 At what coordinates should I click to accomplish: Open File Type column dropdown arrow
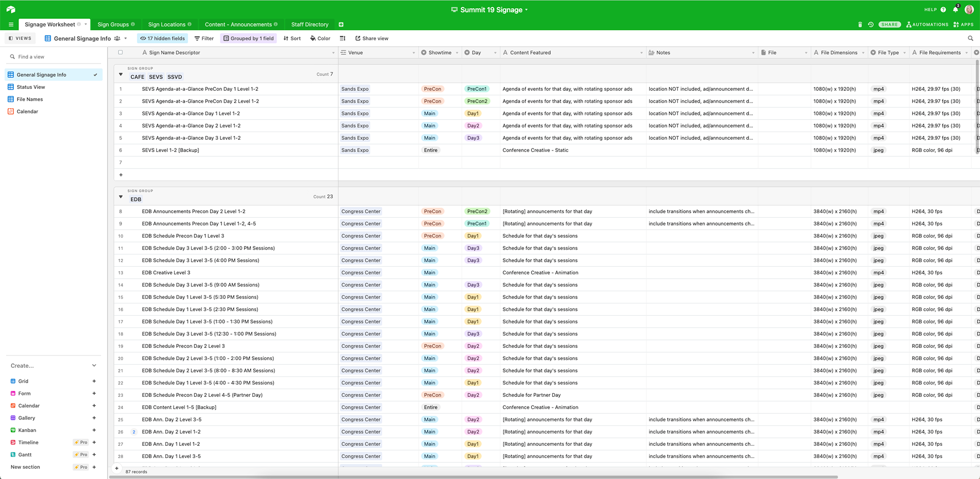pyautogui.click(x=904, y=53)
